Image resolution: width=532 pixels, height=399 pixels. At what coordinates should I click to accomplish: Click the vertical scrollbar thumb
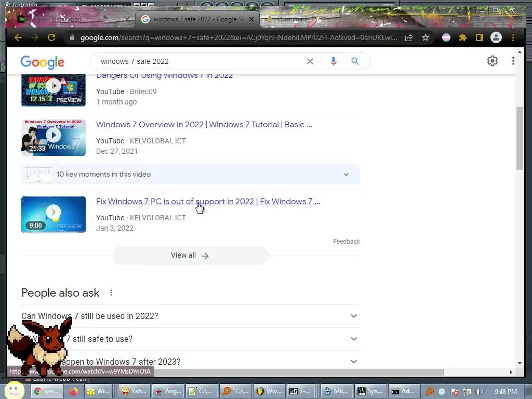click(520, 138)
